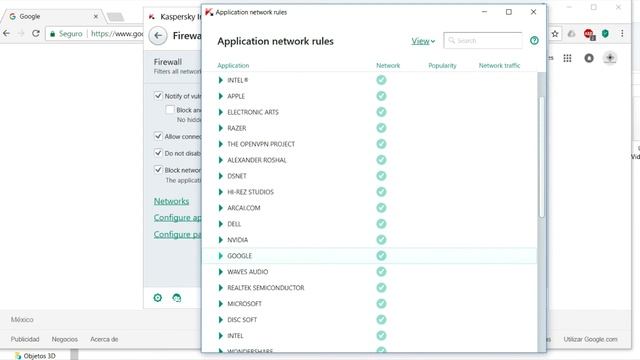Click the network status icon for ELECTRONIC ARTS
This screenshot has height=360, width=640.
pos(381,112)
